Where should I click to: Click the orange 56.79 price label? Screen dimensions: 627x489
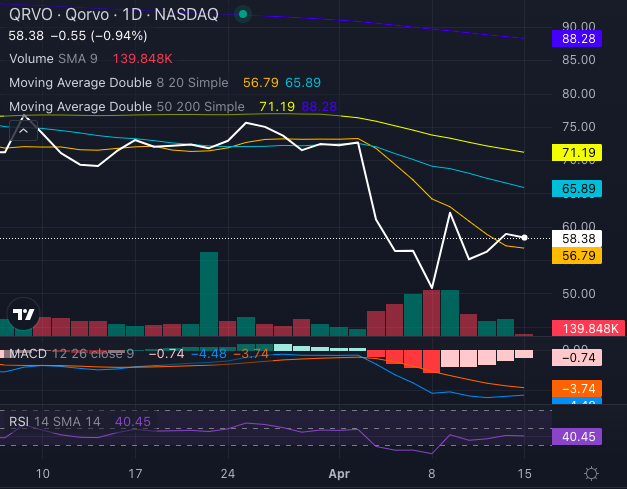coord(576,257)
